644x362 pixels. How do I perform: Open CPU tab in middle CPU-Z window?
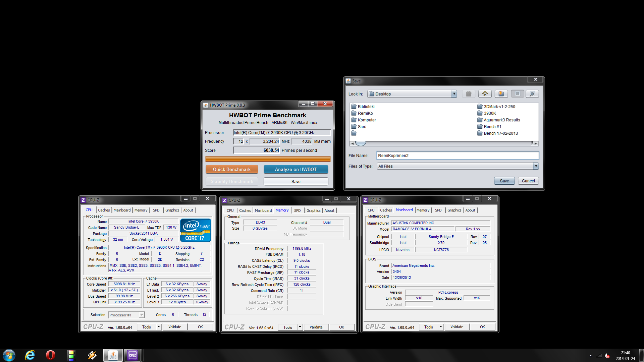[x=230, y=210]
